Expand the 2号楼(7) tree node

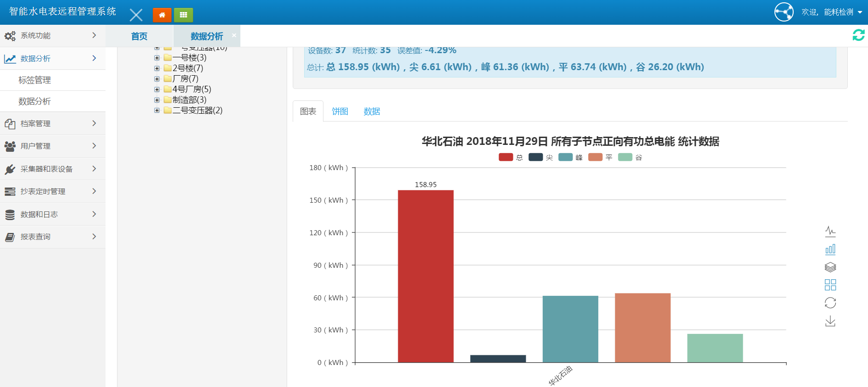[x=157, y=68]
